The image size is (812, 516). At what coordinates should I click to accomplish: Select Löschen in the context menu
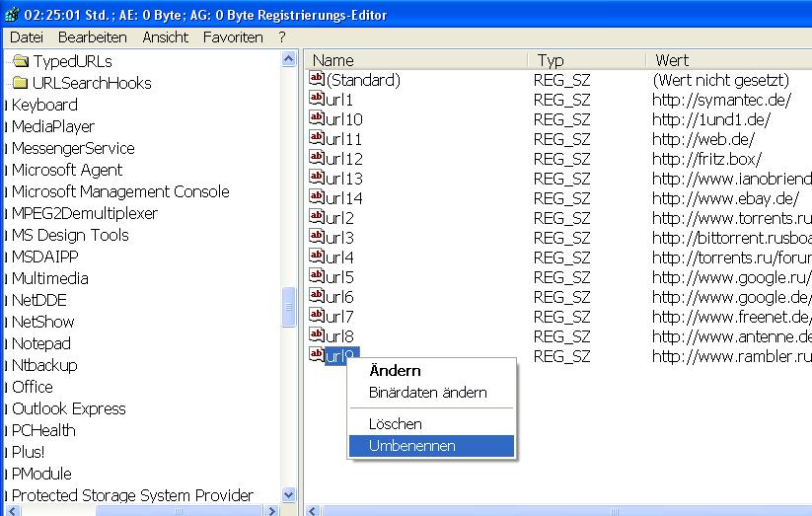pos(395,424)
